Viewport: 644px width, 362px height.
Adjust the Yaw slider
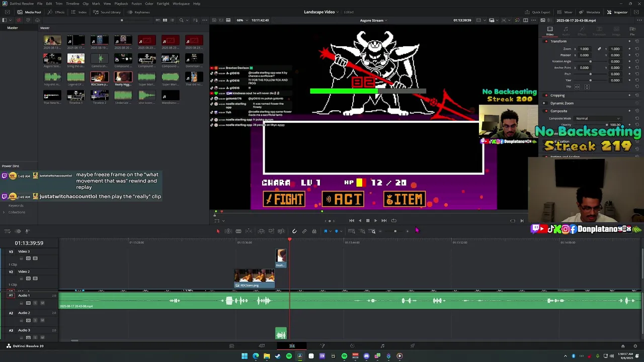pos(591,80)
